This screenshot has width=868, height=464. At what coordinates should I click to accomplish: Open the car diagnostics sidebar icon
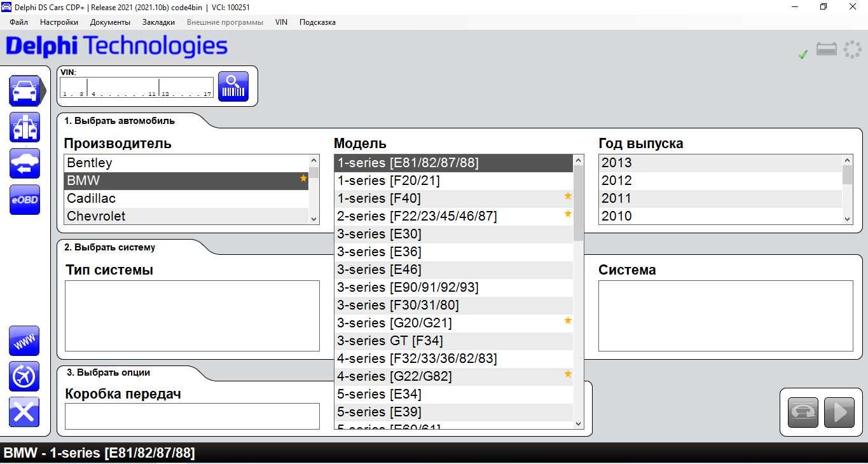[25, 91]
